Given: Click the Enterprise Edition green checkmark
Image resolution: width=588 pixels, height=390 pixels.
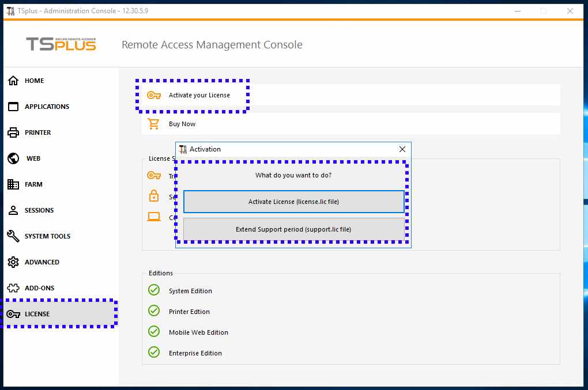Looking at the screenshot, I should (154, 353).
